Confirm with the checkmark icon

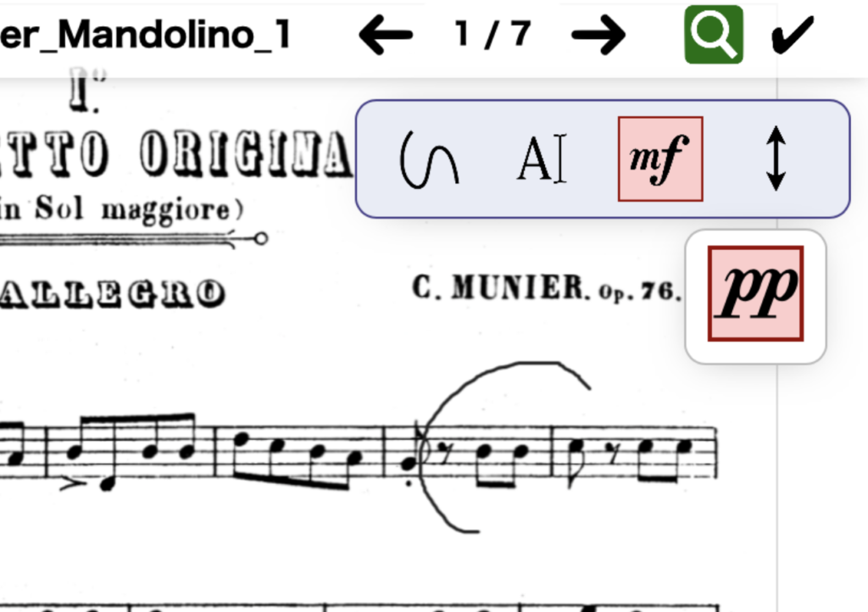pyautogui.click(x=793, y=35)
